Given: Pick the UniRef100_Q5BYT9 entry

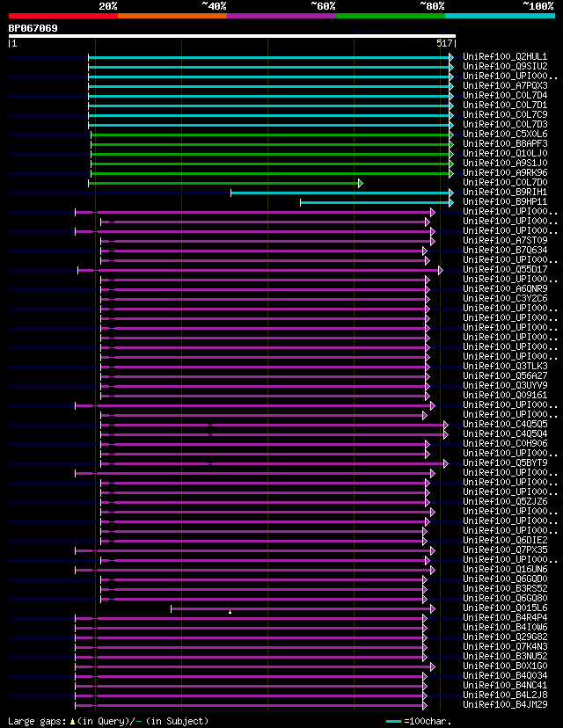Looking at the screenshot, I should point(505,462).
